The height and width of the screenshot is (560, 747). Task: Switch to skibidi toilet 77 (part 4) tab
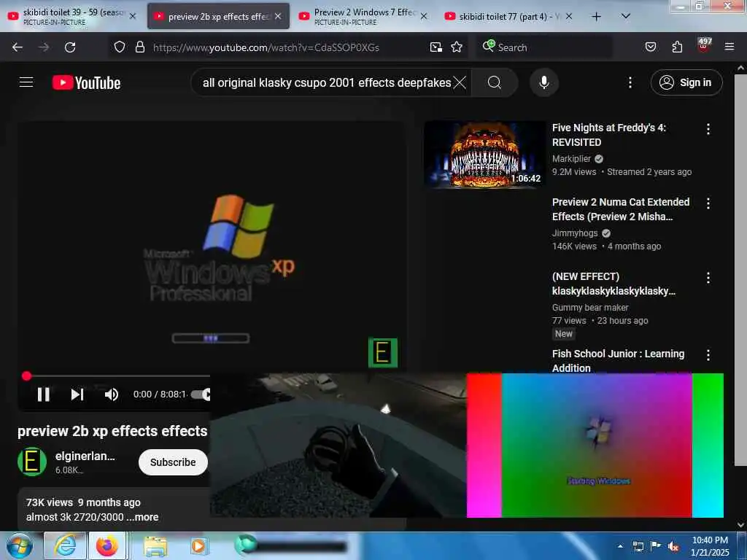click(x=508, y=16)
